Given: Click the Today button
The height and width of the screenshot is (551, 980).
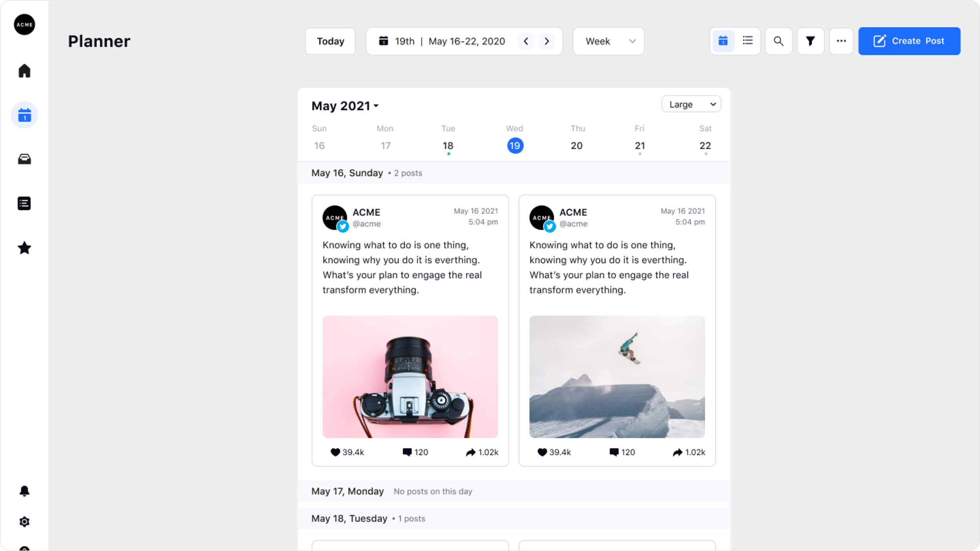Looking at the screenshot, I should [330, 41].
